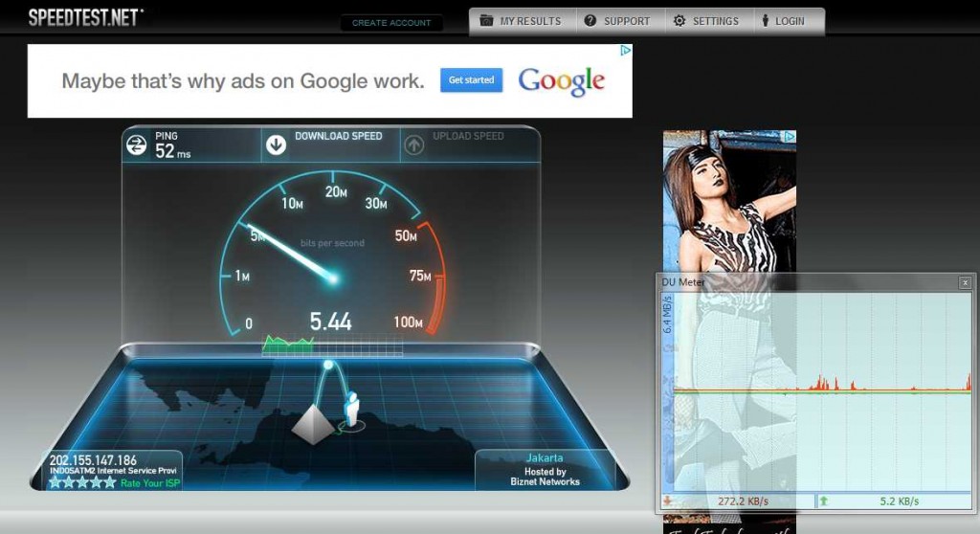Click the Settings gear icon
The image size is (980, 534).
tap(679, 21)
